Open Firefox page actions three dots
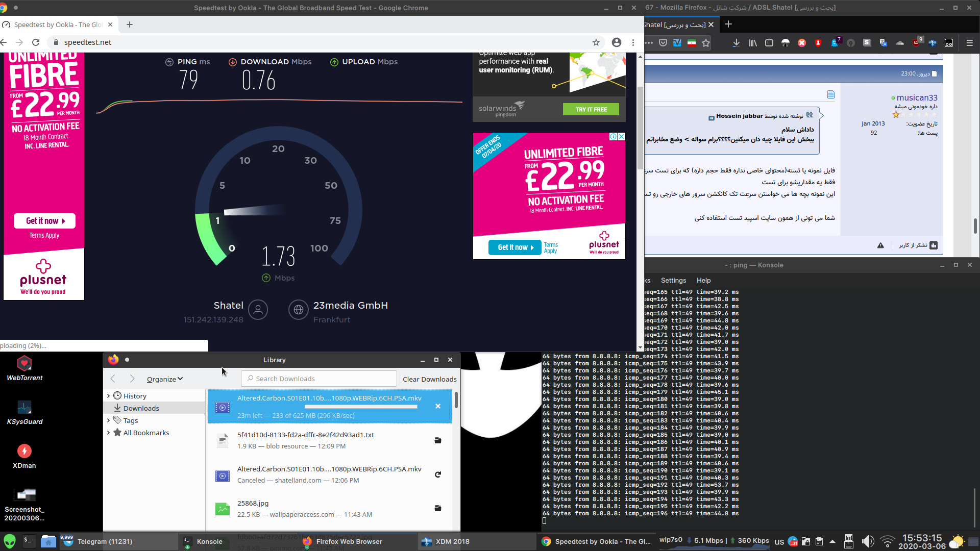The height and width of the screenshot is (551, 980). [x=649, y=43]
